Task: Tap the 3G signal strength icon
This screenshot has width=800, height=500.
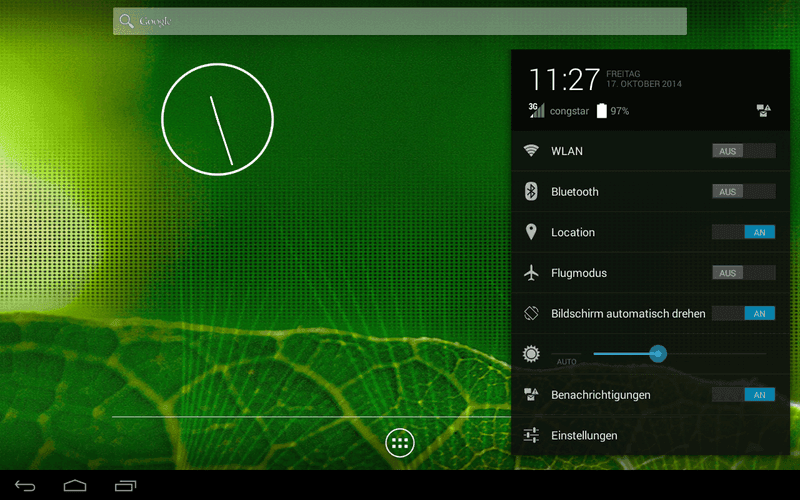Action: point(536,110)
